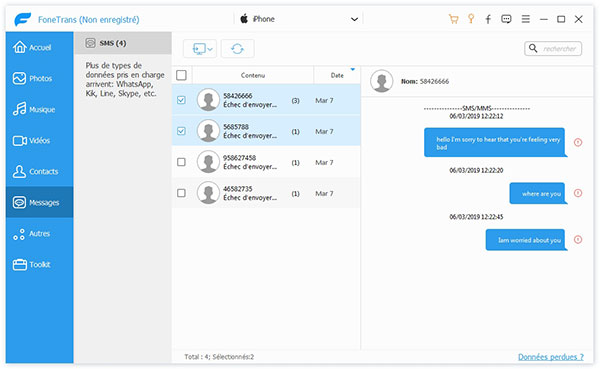Click the avatar next to Nom: 58426666
The width and height of the screenshot is (600, 370).
coord(382,81)
